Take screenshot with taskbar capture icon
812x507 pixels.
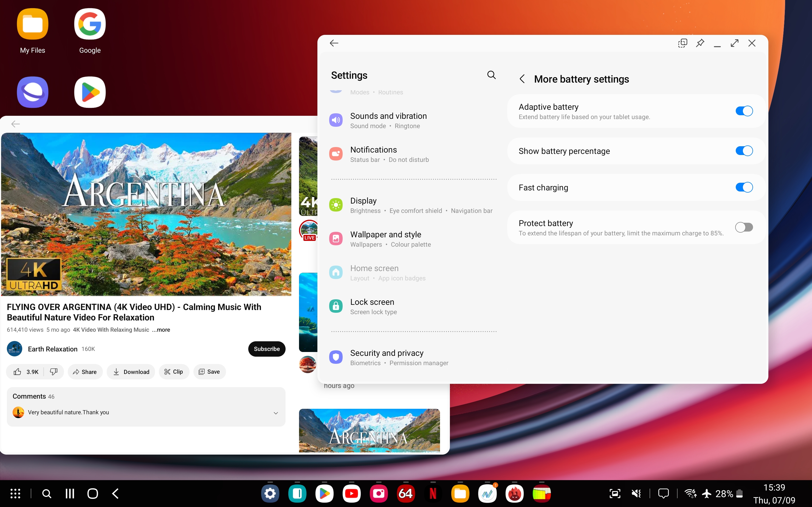point(614,494)
